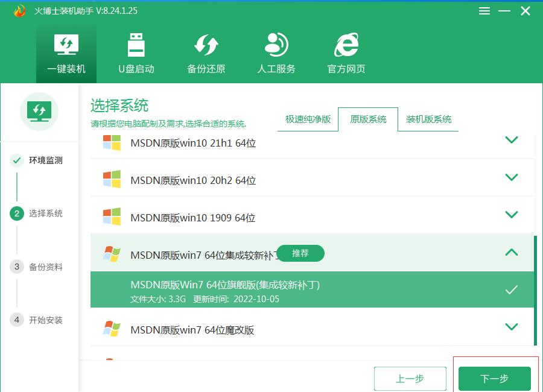Expand MSDN原版win10 21h1 64位 chevron
The width and height of the screenshot is (543, 392).
(x=512, y=140)
